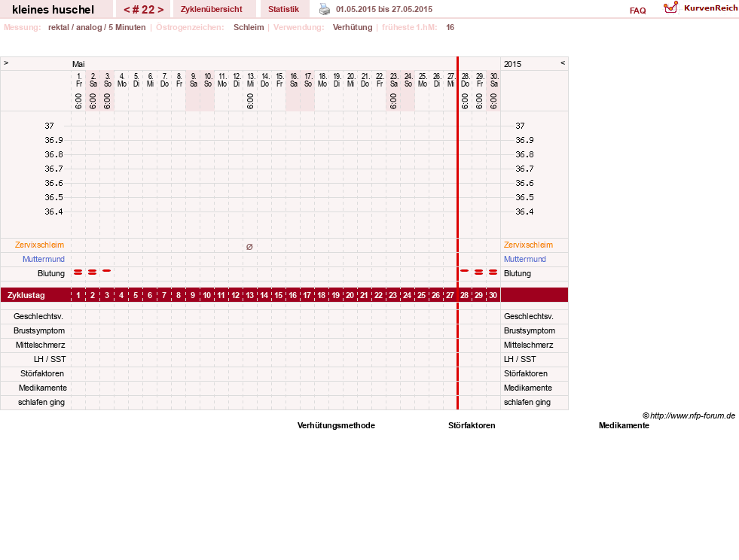Click left 'Brustsymptom' row label
The width and height of the screenshot is (739, 560).
coord(39,330)
